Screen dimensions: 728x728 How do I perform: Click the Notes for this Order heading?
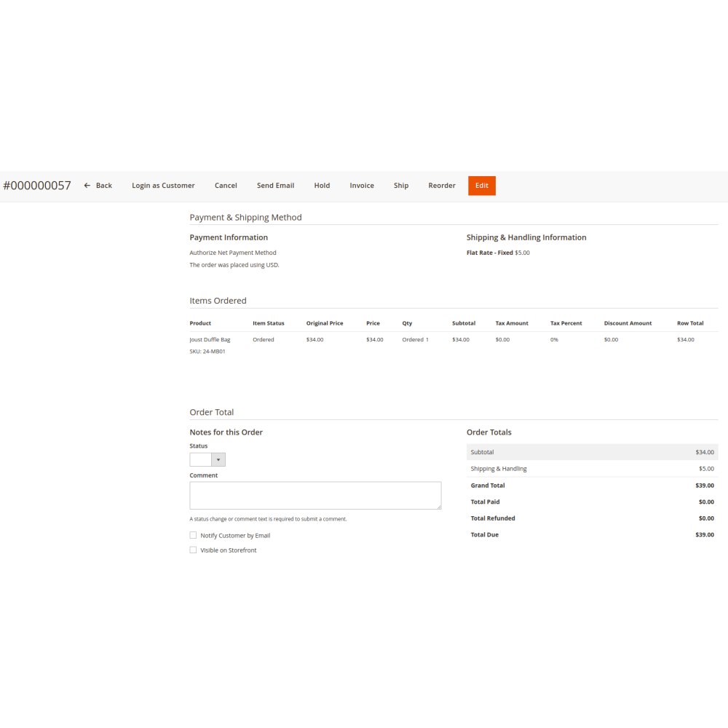pyautogui.click(x=226, y=432)
